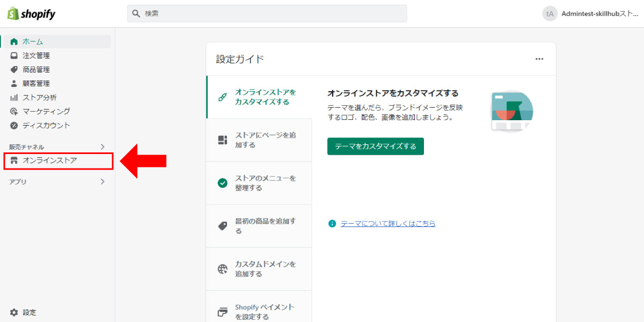
Task: Select ストアのメニューを整理する guide step
Action: point(259,183)
